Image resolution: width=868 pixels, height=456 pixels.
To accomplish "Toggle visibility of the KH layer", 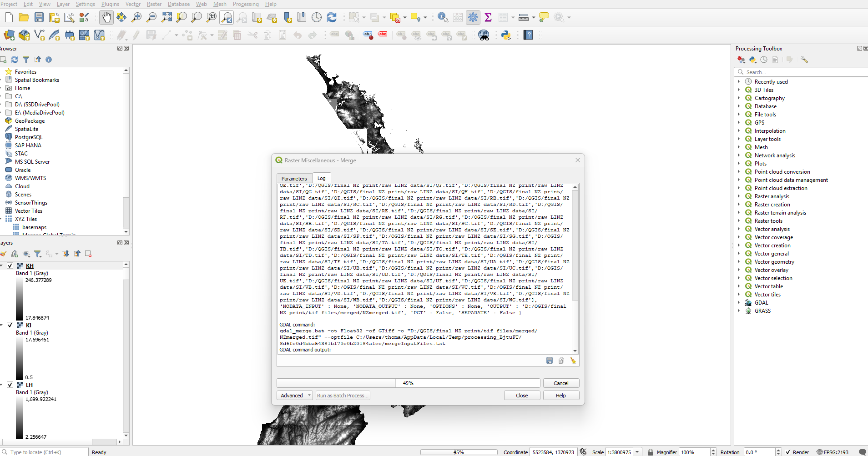I will [x=10, y=266].
